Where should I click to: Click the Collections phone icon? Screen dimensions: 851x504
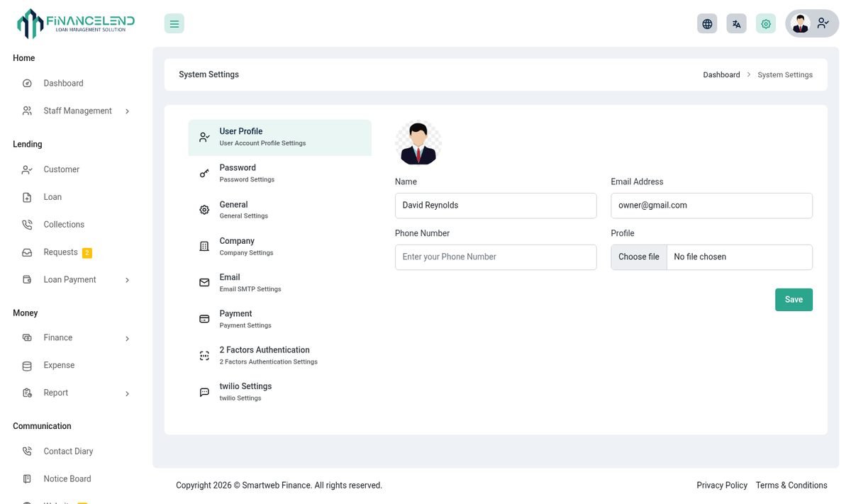(x=27, y=225)
